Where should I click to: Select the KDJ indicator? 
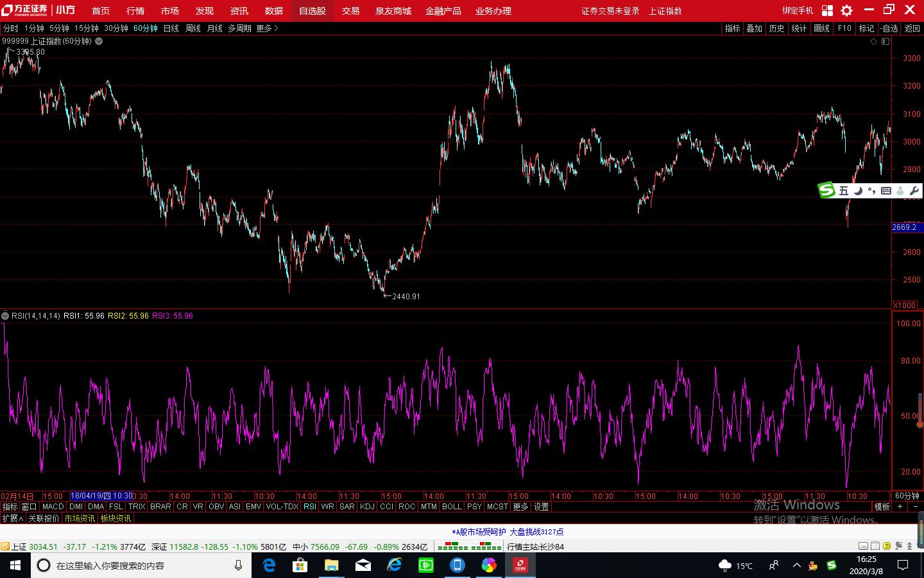[x=367, y=507]
